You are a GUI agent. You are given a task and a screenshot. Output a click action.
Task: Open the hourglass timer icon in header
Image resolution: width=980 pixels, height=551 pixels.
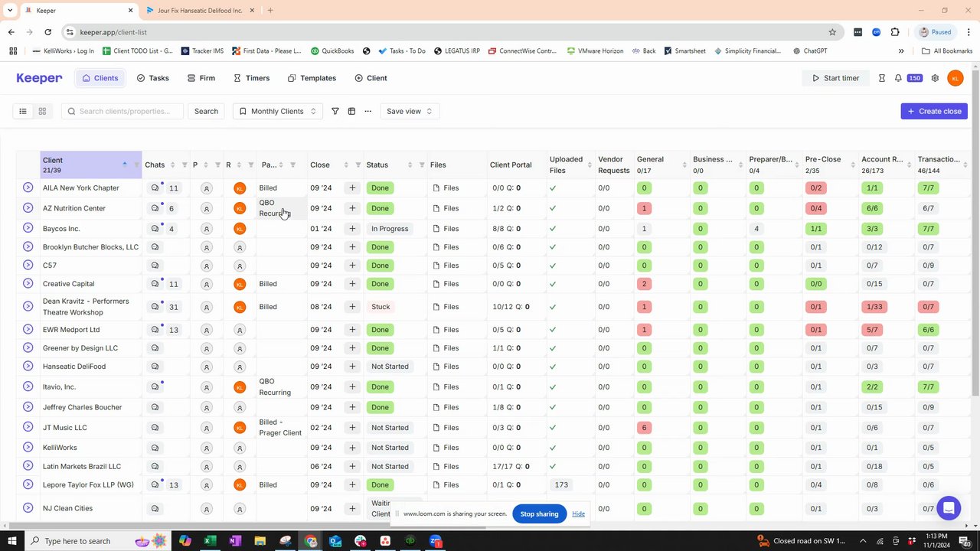pos(882,78)
